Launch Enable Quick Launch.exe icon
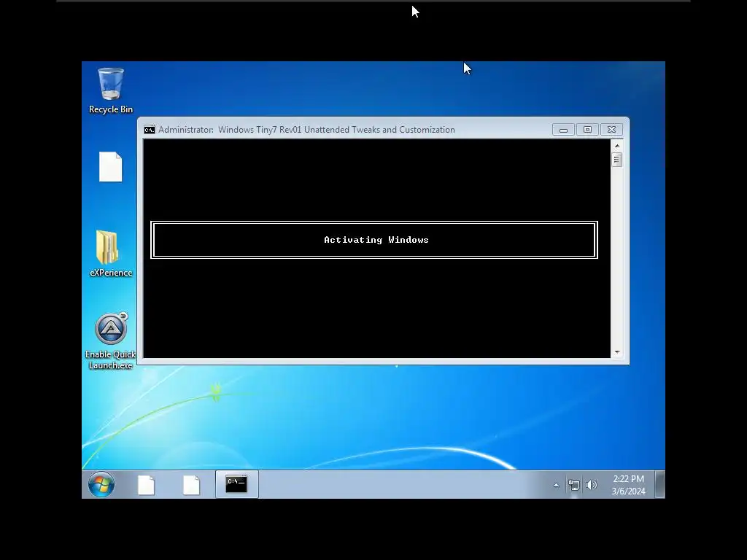 pos(111,341)
